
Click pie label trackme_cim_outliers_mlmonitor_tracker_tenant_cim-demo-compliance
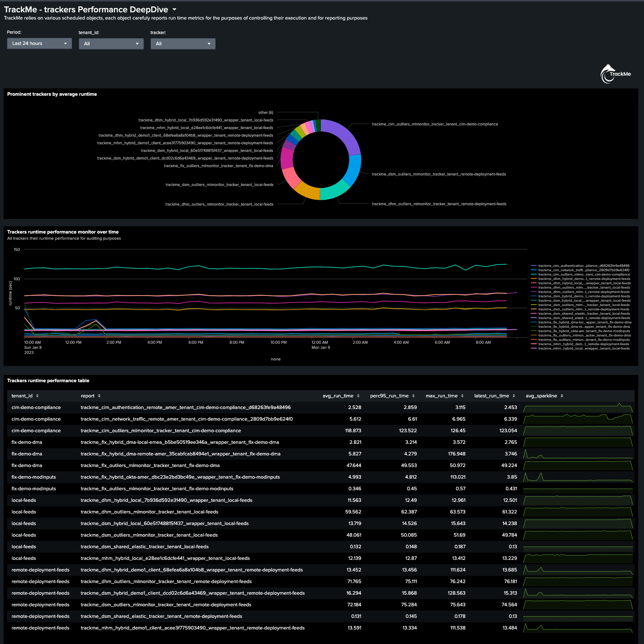click(x=435, y=124)
